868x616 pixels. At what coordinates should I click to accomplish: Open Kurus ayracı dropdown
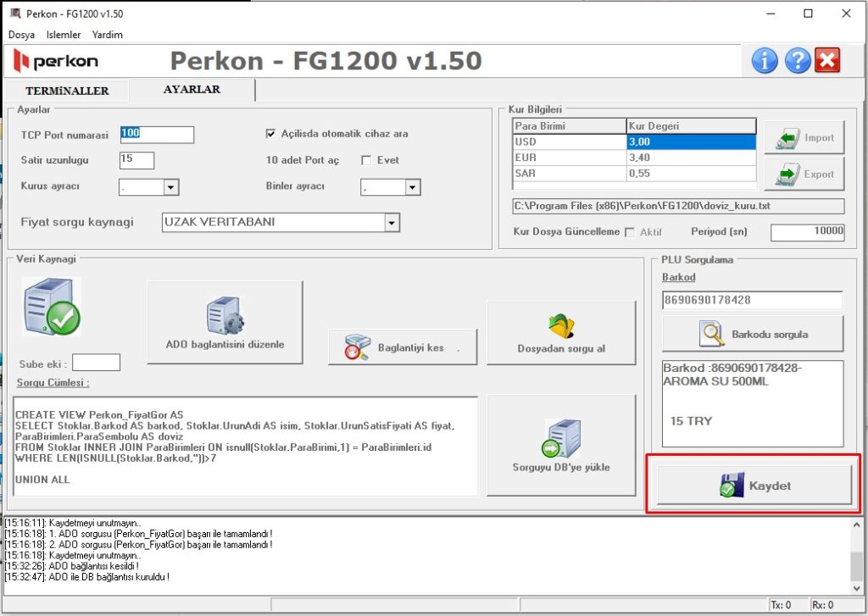tap(170, 187)
